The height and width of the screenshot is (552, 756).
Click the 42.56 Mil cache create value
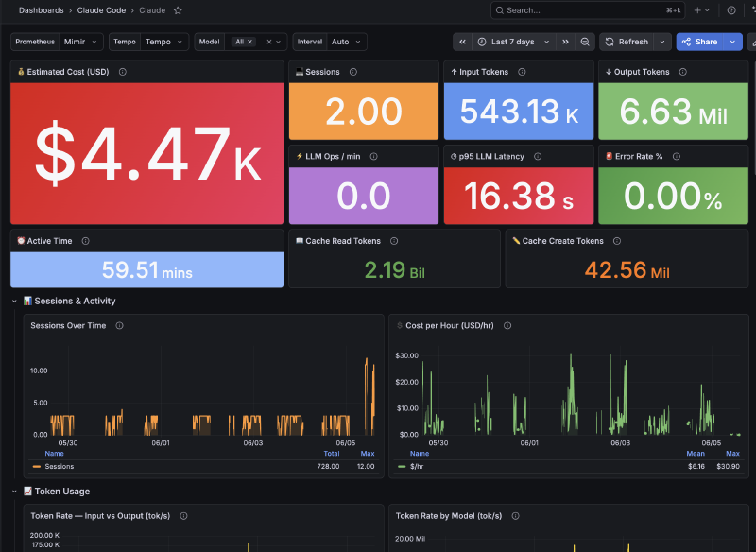click(627, 270)
